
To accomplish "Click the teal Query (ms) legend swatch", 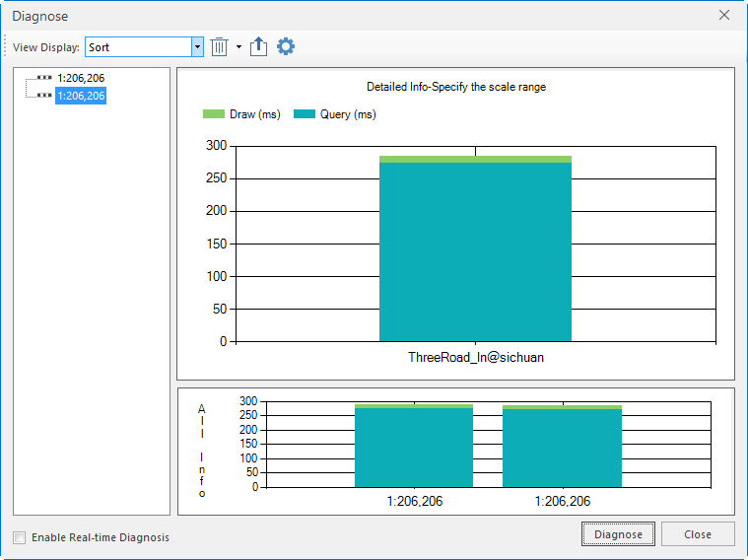I will 305,114.
